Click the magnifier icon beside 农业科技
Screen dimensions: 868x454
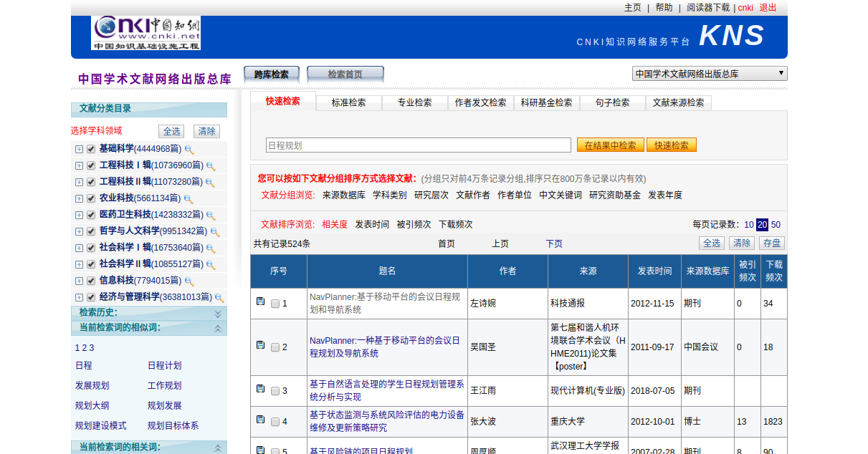(189, 199)
